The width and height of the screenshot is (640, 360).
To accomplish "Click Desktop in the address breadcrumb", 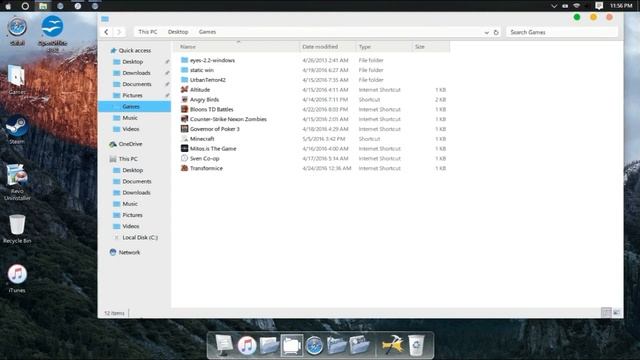I will (178, 32).
